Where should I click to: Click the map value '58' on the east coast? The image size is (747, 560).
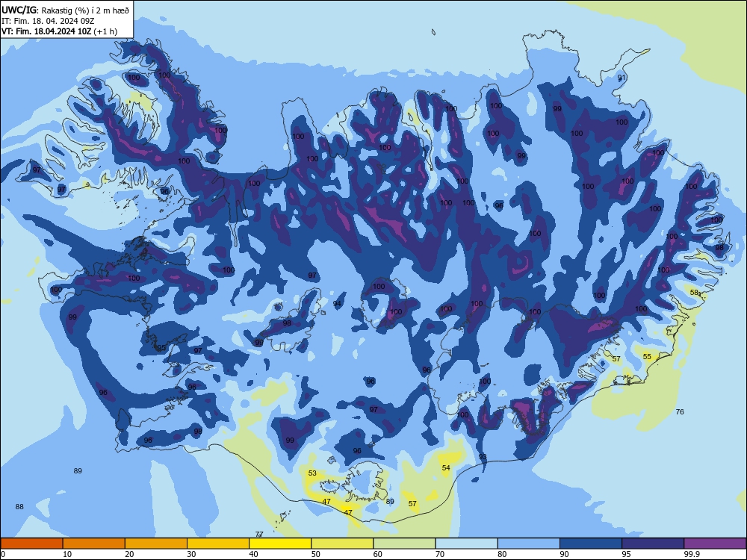694,293
